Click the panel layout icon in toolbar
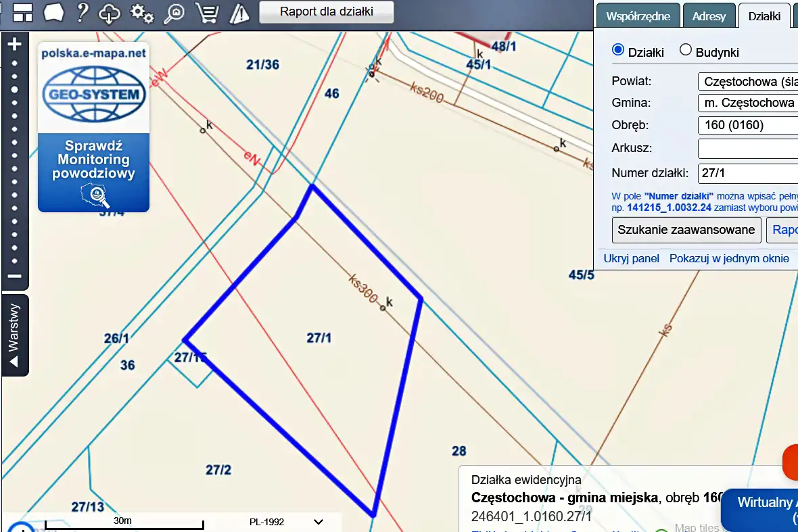The width and height of the screenshot is (798, 532). point(23,12)
